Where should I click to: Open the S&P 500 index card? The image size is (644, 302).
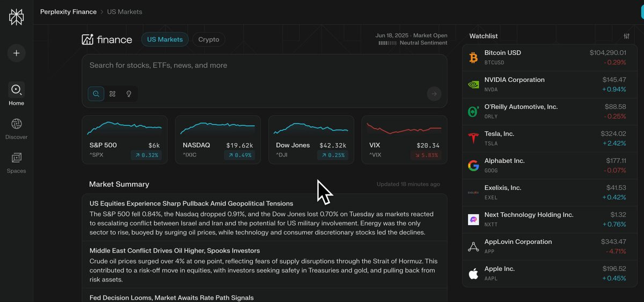125,140
